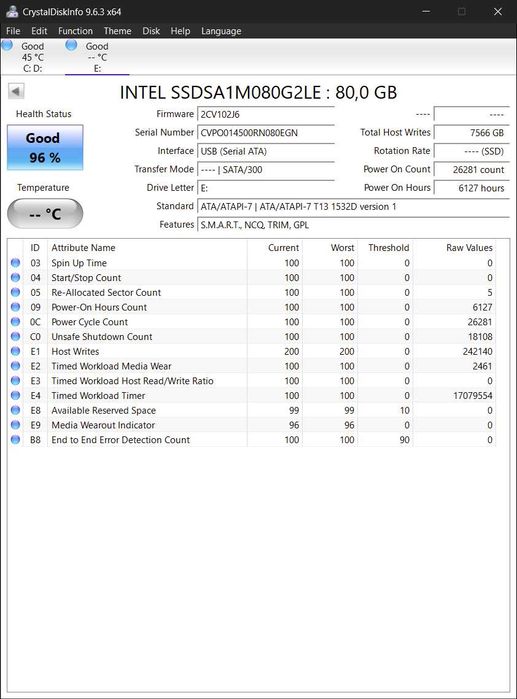Viewport: 517px width, 699px height.
Task: Select the Media Wearout Indicator attribute name
Action: pos(103,425)
